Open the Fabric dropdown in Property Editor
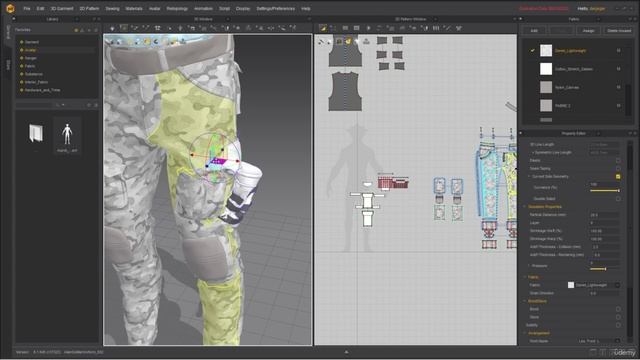The height and width of the screenshot is (360, 640). coord(618,285)
